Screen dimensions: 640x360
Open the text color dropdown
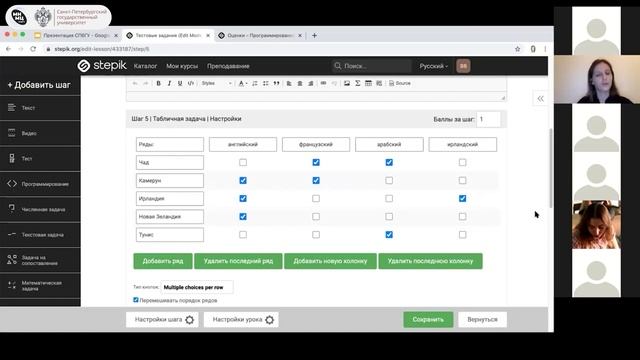point(243,83)
